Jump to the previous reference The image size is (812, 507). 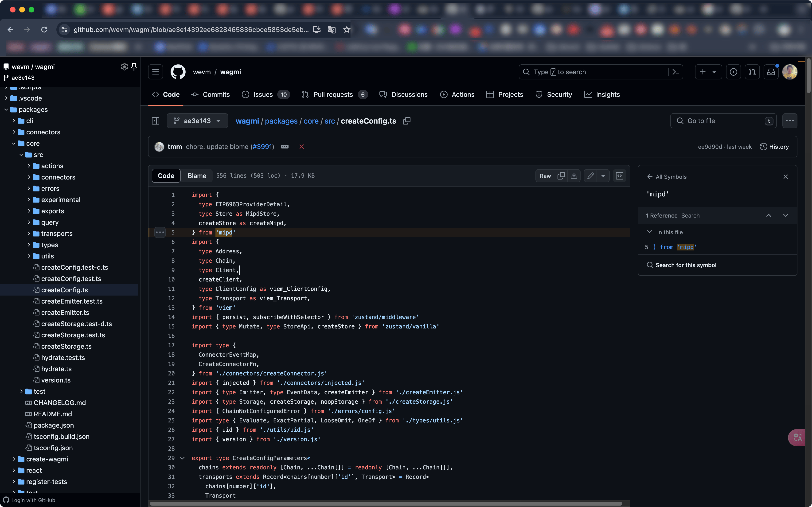pos(769,216)
